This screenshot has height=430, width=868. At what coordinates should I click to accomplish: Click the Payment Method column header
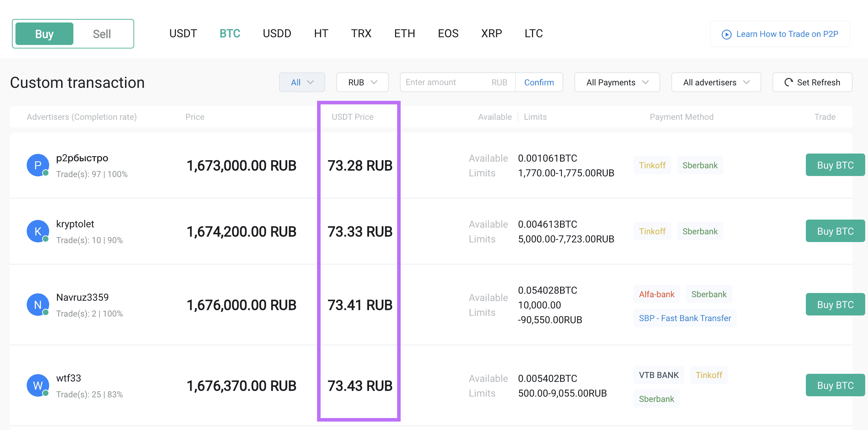[x=682, y=117]
